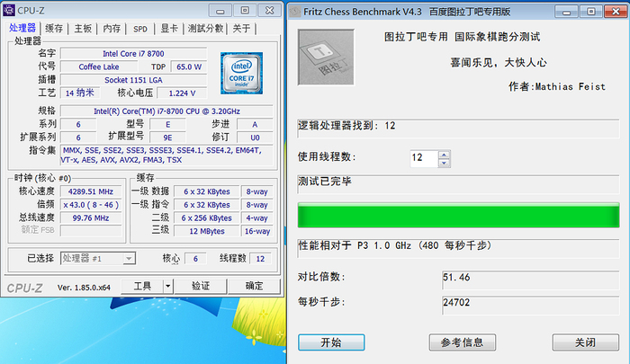Click the core voltage value 1.224 V
Image resolution: width=630 pixels, height=364 pixels.
[182, 93]
